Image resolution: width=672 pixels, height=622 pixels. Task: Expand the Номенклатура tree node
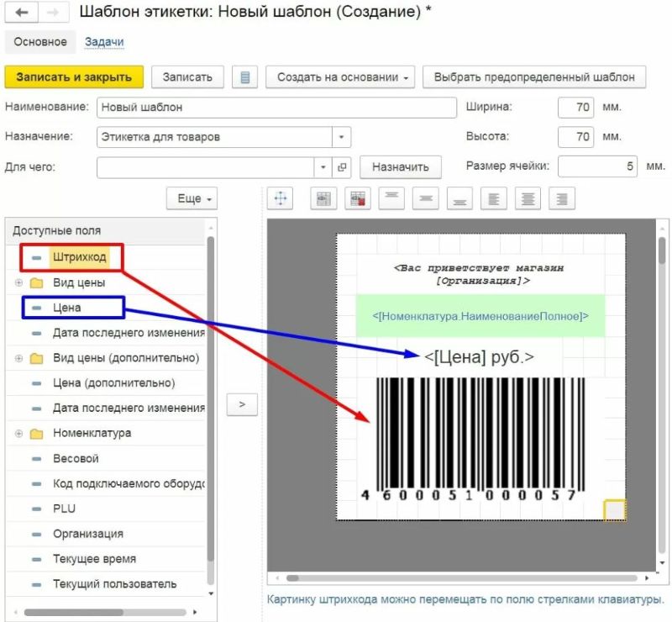18,433
